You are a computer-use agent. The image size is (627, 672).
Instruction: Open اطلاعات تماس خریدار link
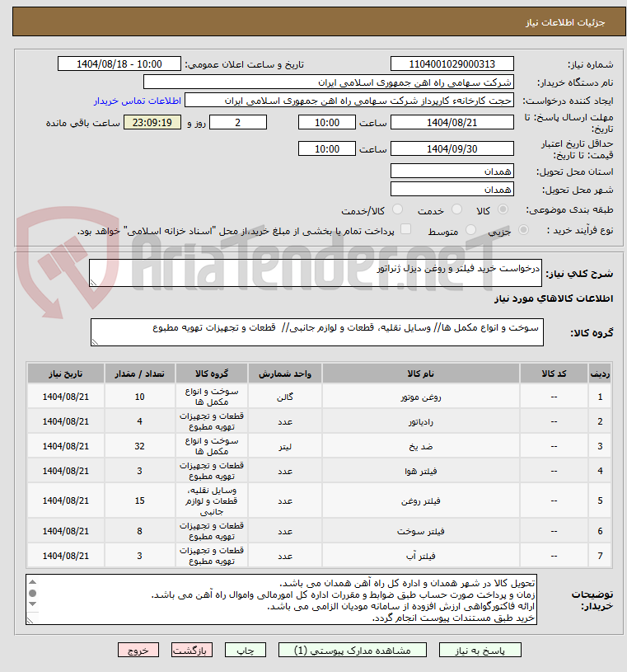pos(138,101)
